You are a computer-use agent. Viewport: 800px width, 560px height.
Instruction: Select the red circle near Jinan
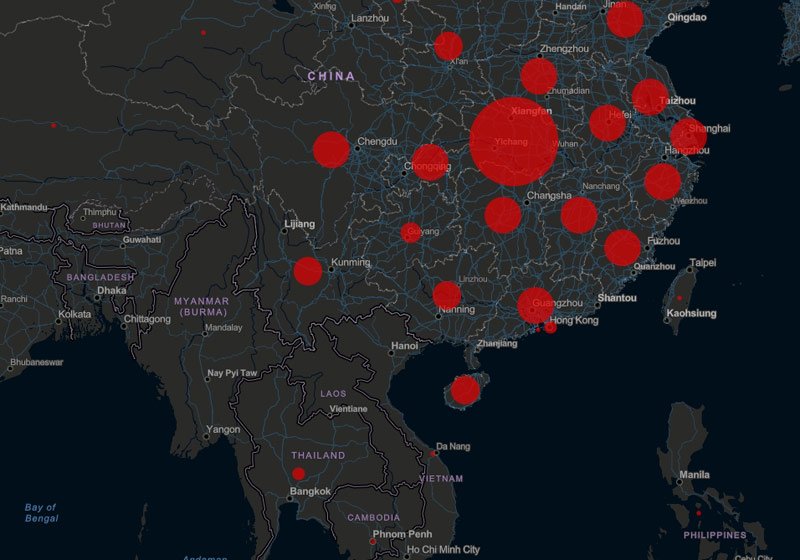[x=625, y=20]
